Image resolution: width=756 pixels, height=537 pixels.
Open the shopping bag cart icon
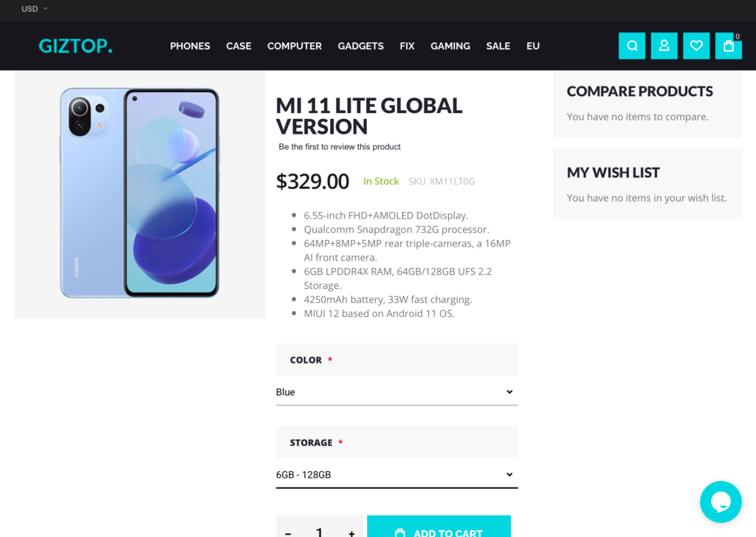729,46
